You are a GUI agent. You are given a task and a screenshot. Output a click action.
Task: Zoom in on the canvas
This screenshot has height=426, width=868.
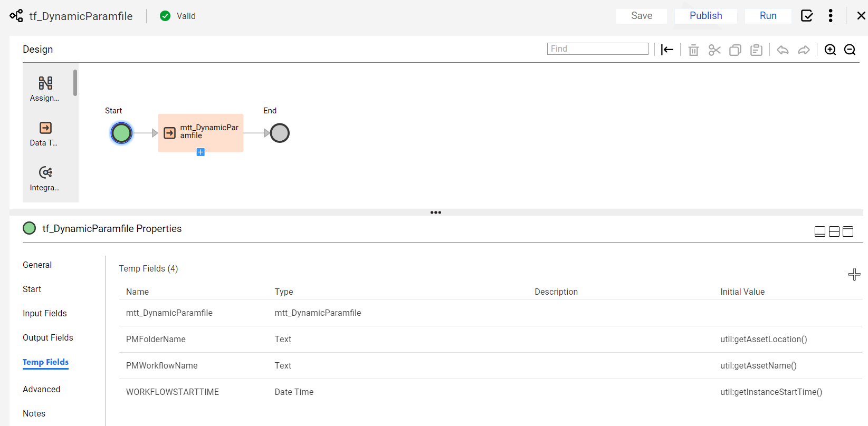(830, 50)
